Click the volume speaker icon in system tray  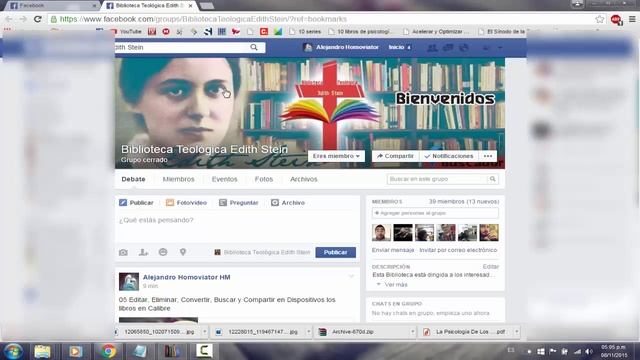click(589, 351)
